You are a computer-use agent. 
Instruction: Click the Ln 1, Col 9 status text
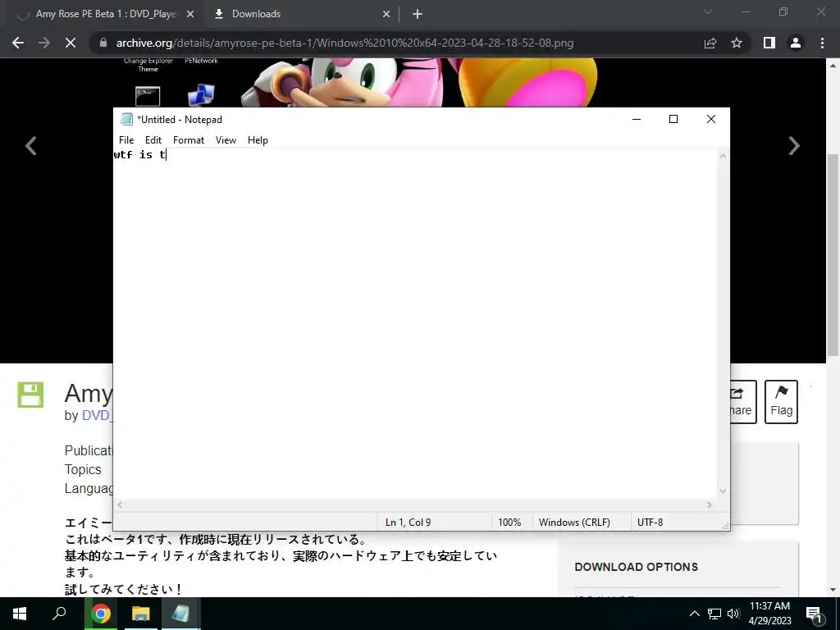(409, 523)
